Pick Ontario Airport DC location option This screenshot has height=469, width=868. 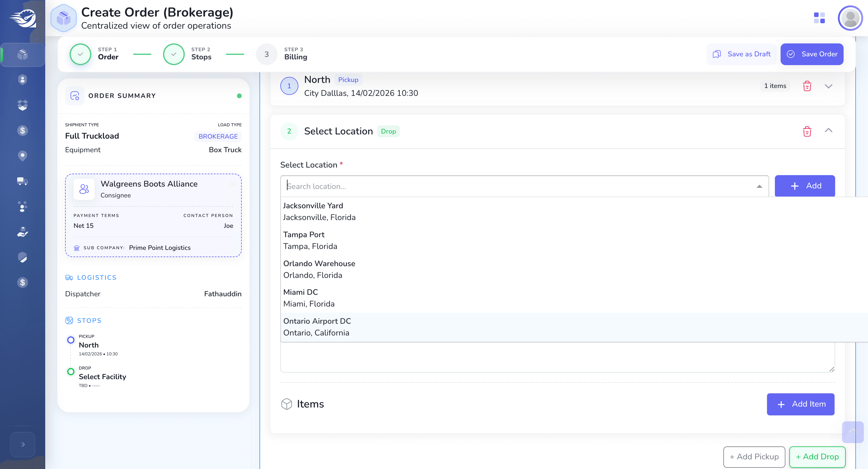coord(574,327)
